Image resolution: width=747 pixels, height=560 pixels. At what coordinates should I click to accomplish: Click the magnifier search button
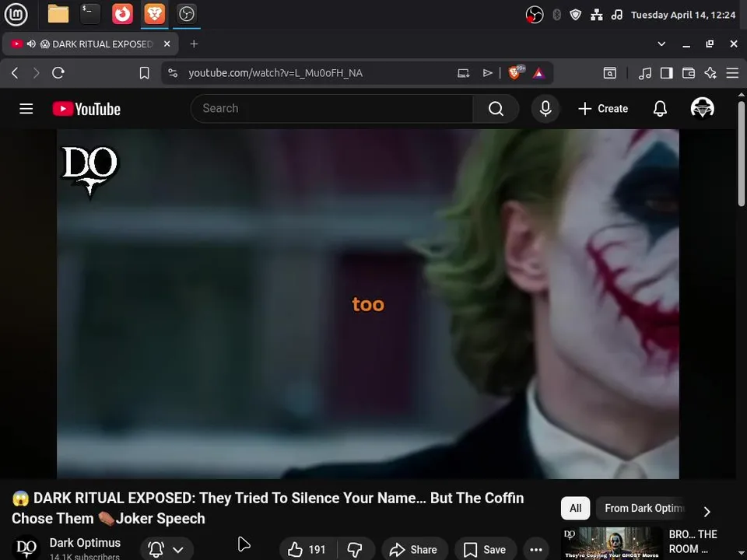(x=496, y=109)
